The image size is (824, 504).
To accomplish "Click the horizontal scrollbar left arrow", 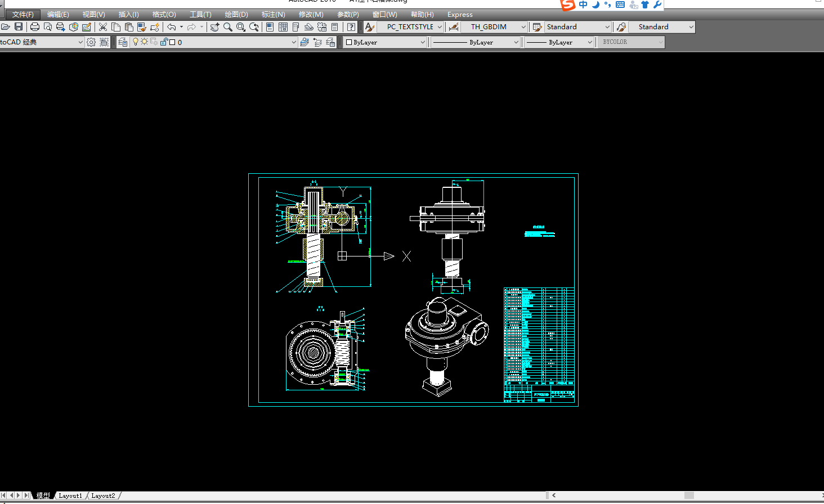I will click(x=554, y=496).
